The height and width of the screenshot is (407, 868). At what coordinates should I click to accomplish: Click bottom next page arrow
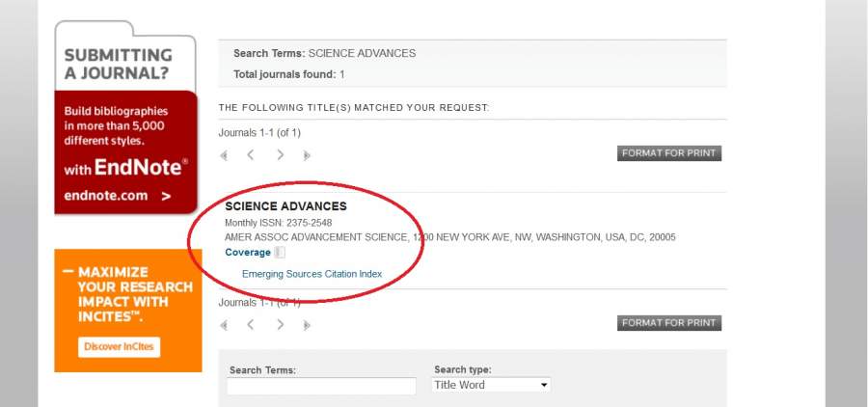click(281, 325)
